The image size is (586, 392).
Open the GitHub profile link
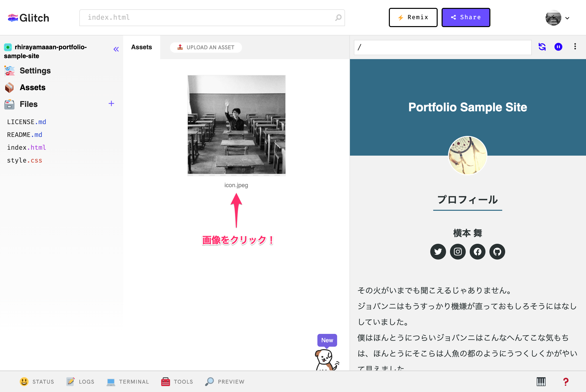(497, 252)
